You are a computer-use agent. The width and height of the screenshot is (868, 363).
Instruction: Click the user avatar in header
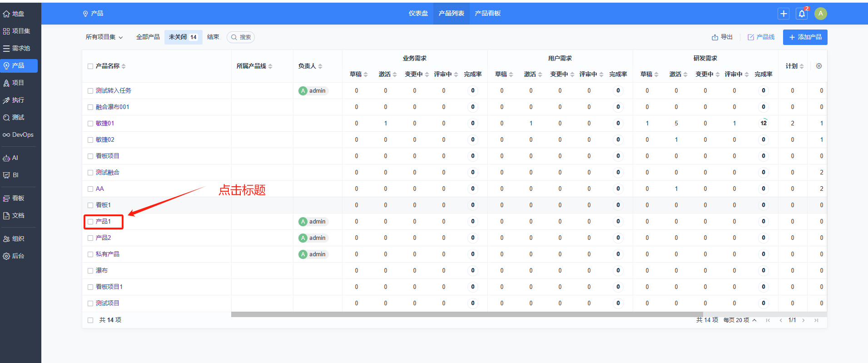tap(820, 14)
